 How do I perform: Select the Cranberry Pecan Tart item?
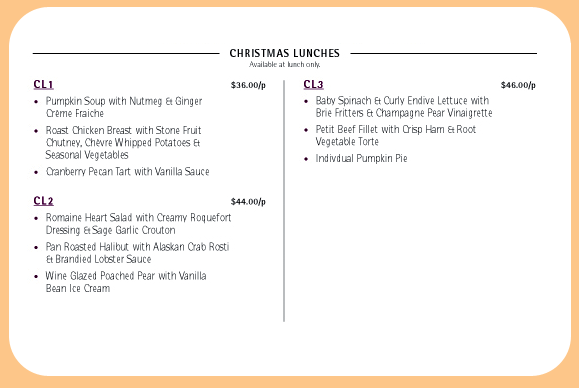(x=127, y=172)
